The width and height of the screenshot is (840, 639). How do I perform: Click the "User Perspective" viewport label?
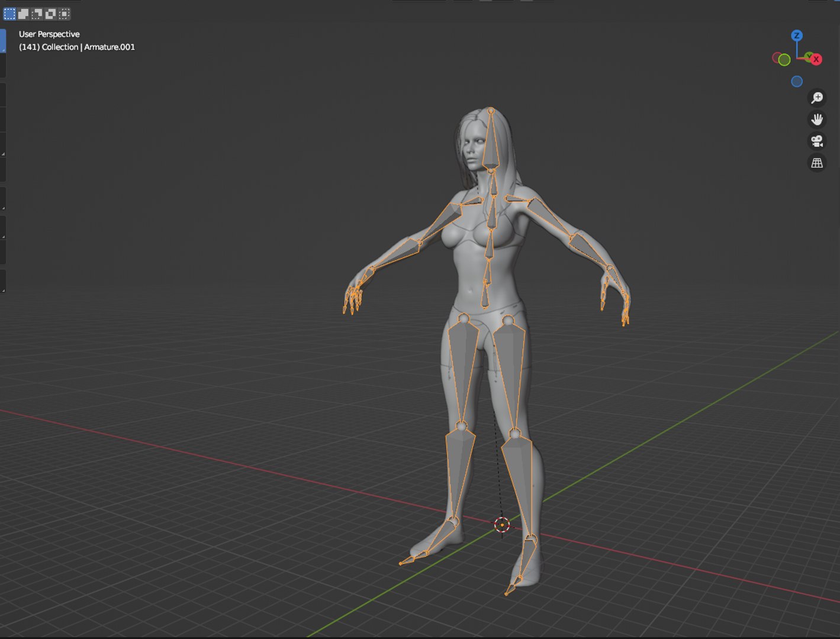click(x=49, y=34)
